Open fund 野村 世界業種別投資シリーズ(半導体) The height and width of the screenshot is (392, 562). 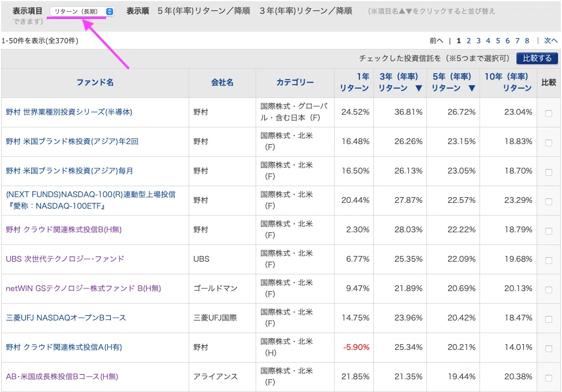(x=69, y=112)
